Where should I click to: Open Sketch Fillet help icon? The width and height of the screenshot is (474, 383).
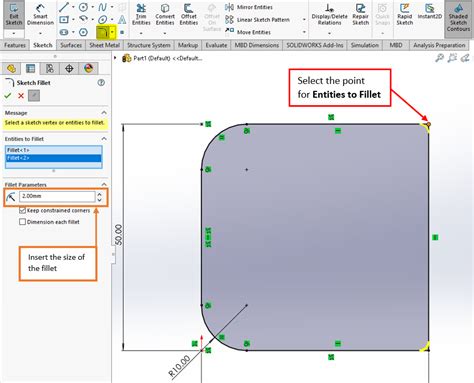[101, 83]
